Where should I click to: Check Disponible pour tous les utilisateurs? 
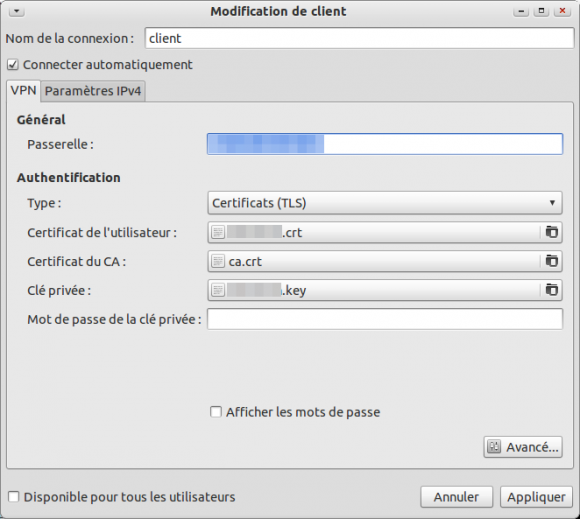[13, 496]
